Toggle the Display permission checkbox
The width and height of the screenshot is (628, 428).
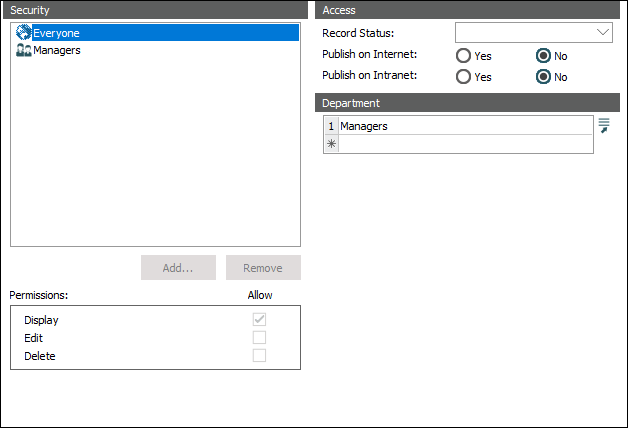259,320
